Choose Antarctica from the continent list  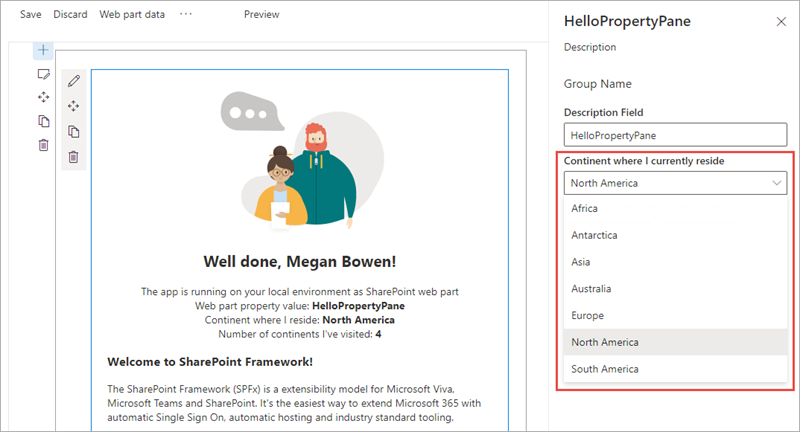(x=675, y=235)
